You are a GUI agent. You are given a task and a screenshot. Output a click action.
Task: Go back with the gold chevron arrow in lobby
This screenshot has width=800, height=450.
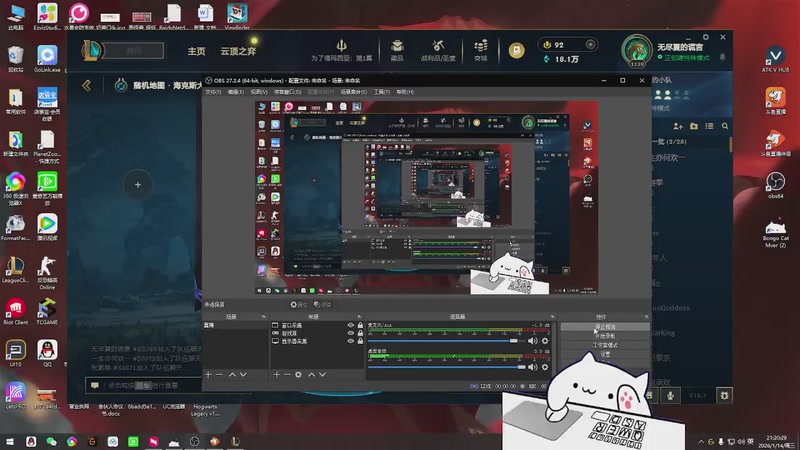(x=86, y=85)
